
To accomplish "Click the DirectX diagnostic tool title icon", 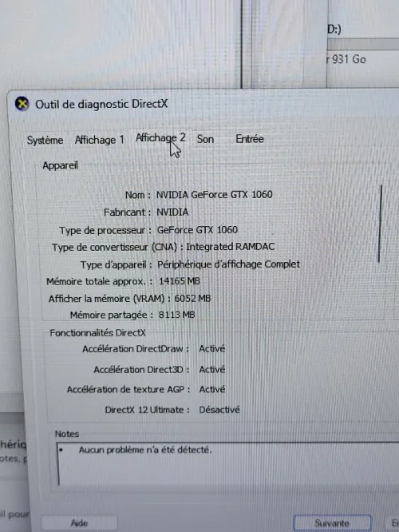I will pos(22,104).
